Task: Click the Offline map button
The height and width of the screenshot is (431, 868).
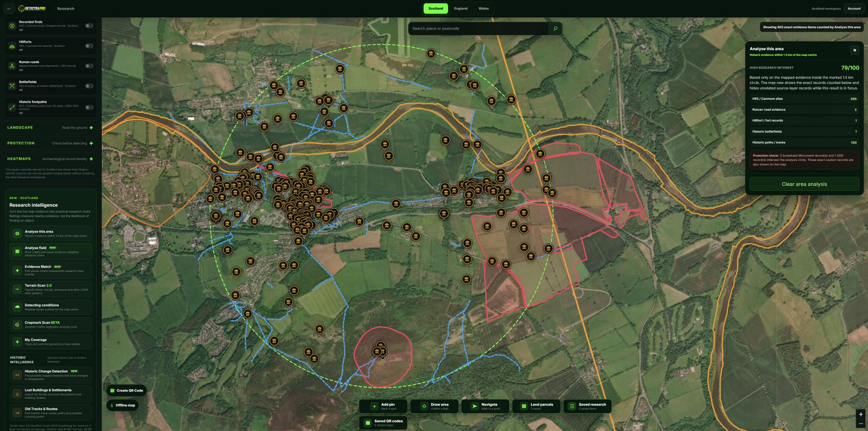Action: (x=123, y=405)
